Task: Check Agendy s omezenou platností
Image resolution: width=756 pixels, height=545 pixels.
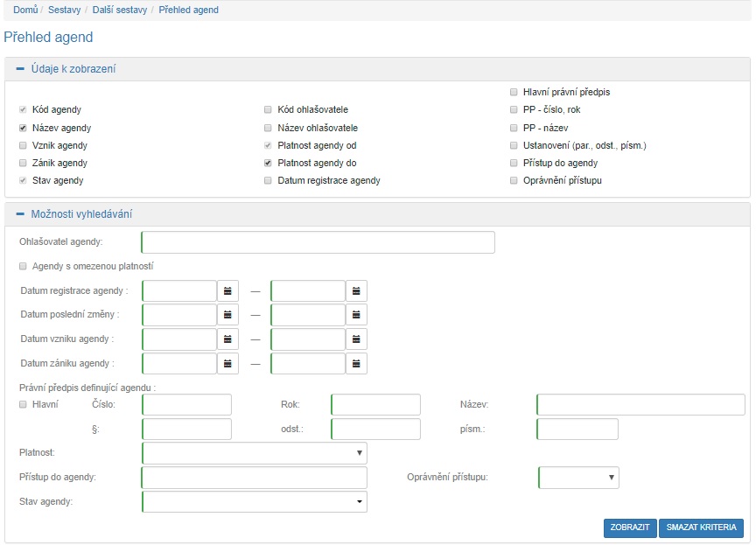Action: pos(23,266)
